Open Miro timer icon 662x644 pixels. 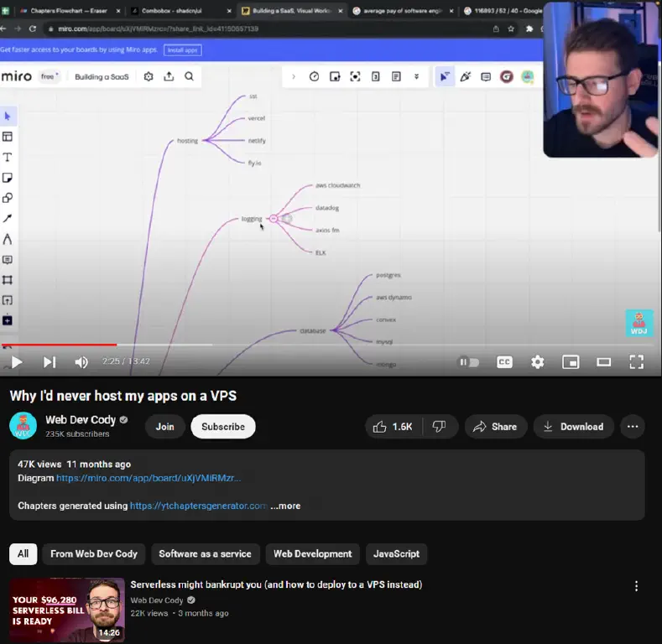314,76
